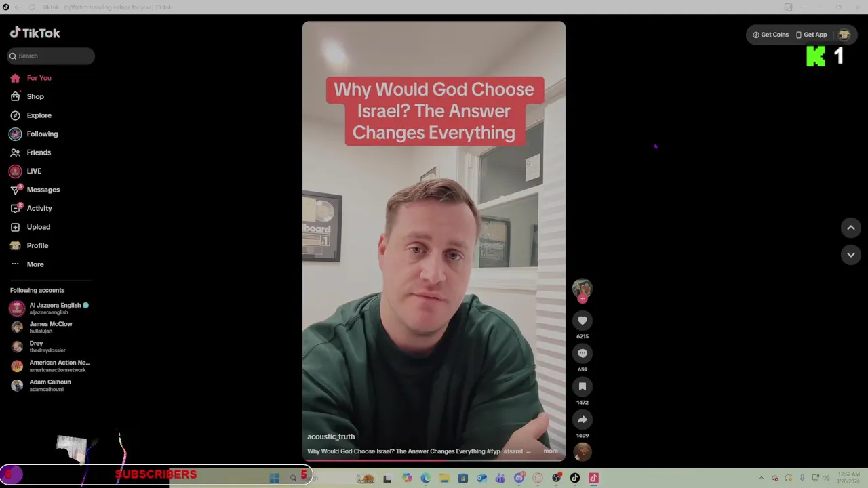
Task: Open OBS Studio from the taskbar
Action: (x=557, y=478)
